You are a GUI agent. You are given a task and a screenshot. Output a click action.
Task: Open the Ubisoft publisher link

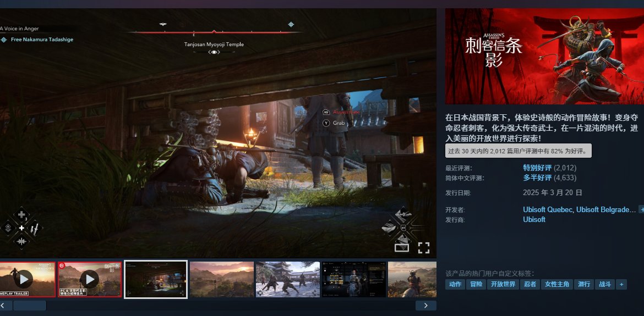pos(534,219)
